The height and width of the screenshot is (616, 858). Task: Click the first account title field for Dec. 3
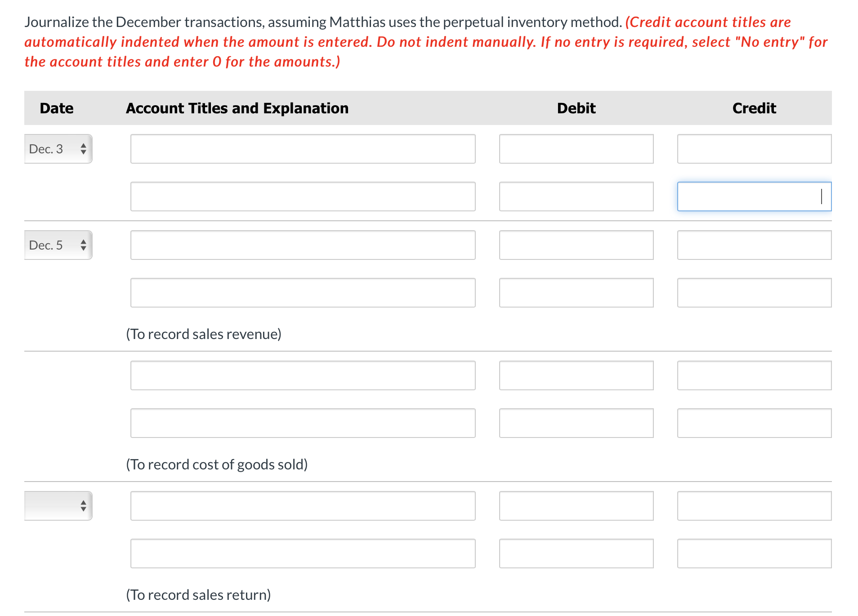point(303,149)
